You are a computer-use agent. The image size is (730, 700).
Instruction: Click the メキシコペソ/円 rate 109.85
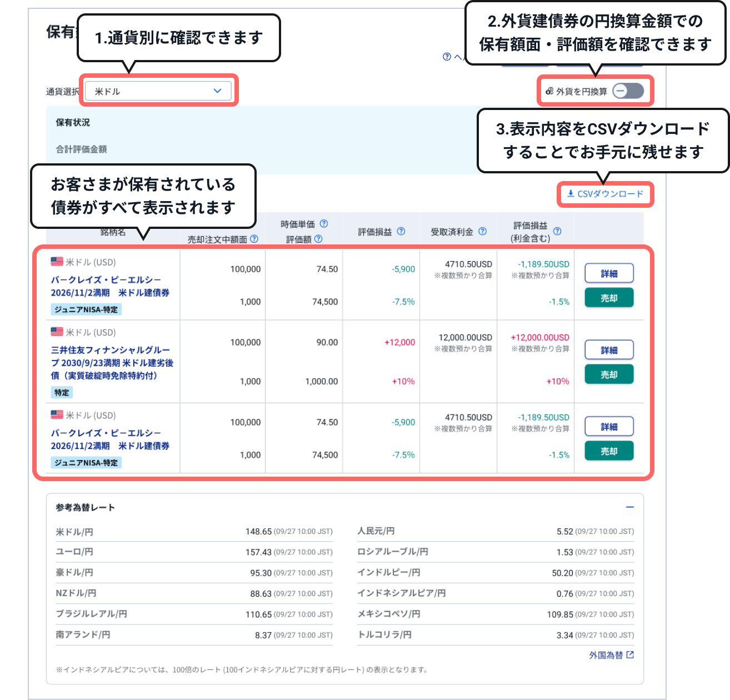click(561, 614)
